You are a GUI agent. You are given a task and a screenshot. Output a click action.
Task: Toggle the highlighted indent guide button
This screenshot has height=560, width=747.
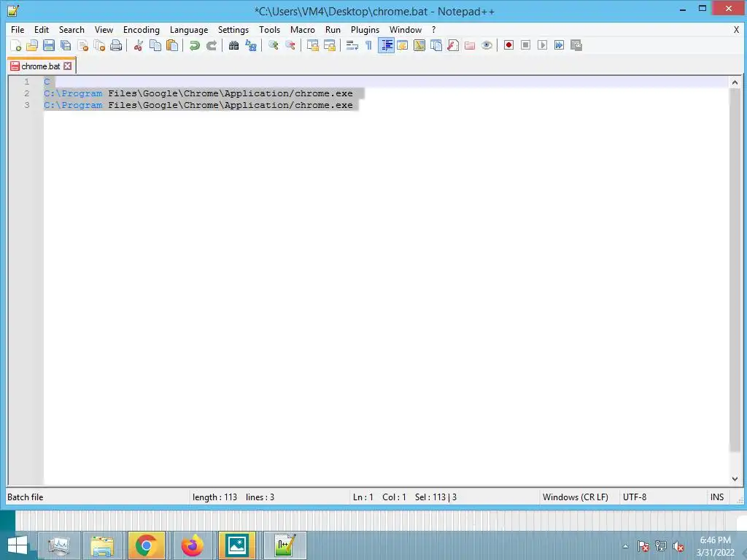(386, 45)
